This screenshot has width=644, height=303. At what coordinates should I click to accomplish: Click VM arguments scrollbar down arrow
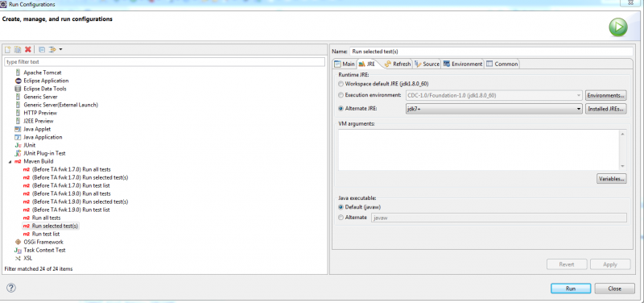622,166
